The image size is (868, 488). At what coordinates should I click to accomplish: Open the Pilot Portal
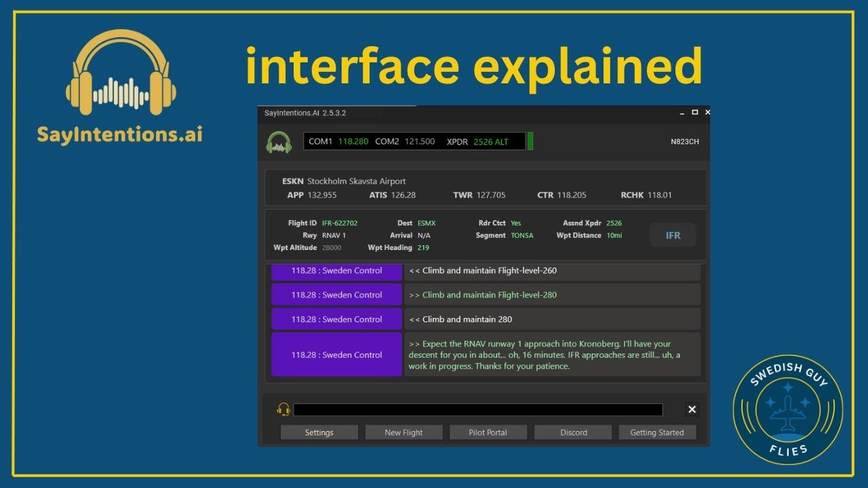pos(488,432)
